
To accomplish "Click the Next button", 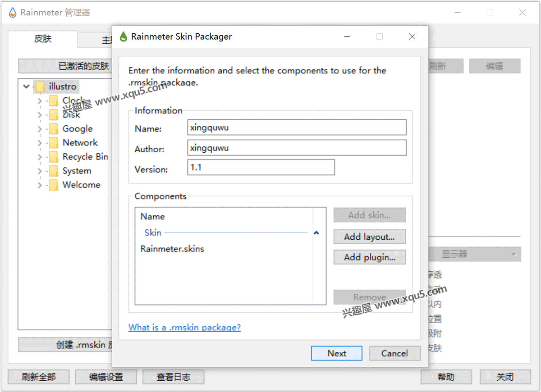I will click(x=337, y=353).
